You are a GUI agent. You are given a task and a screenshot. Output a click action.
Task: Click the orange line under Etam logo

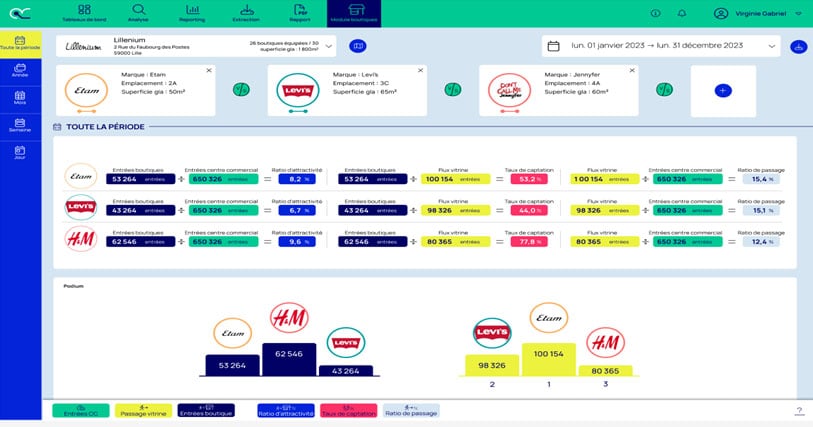click(86, 111)
